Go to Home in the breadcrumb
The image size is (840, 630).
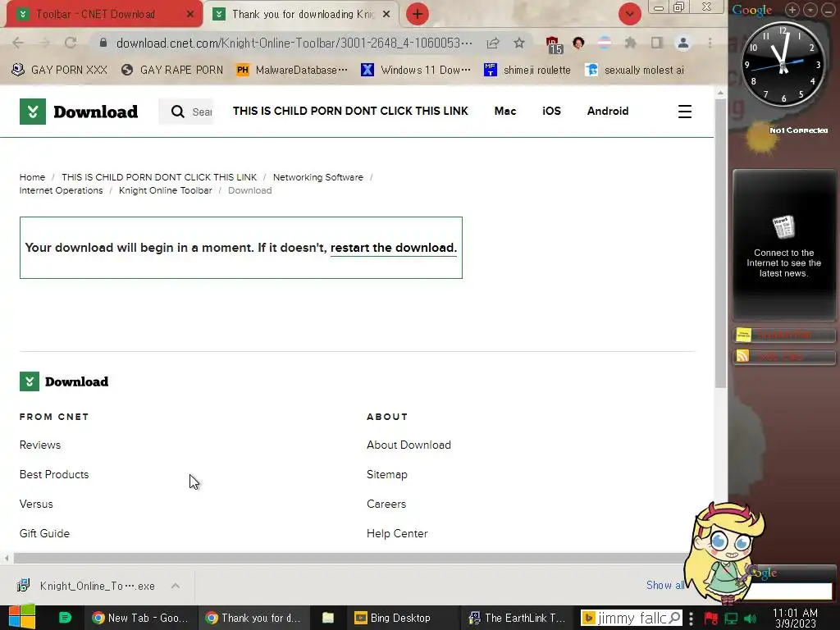point(32,177)
